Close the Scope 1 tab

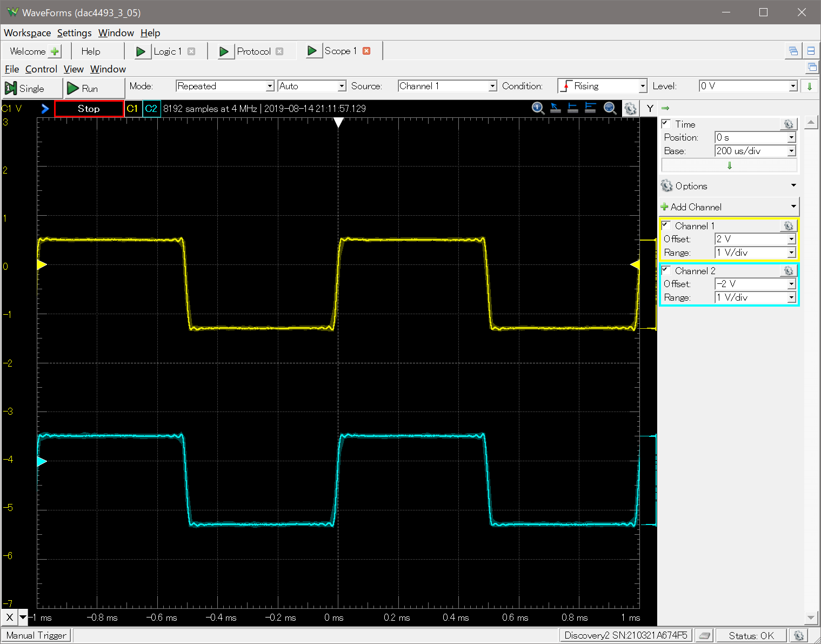(x=366, y=51)
